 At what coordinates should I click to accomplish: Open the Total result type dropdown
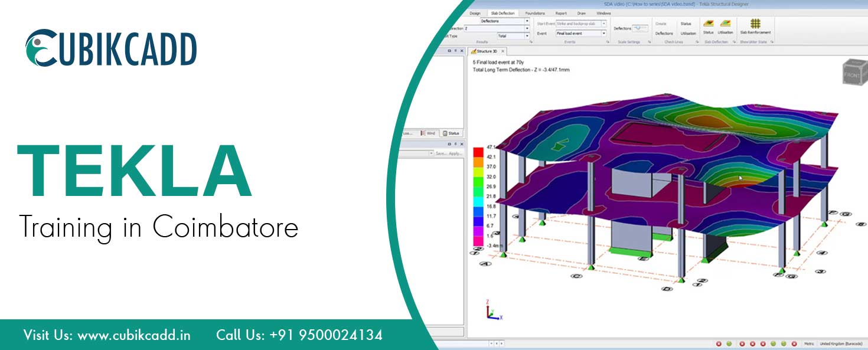coord(527,36)
